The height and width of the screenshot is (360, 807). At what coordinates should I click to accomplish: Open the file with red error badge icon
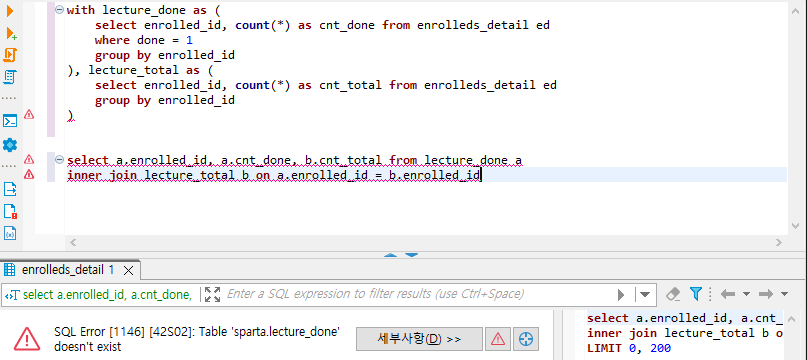tap(11, 211)
